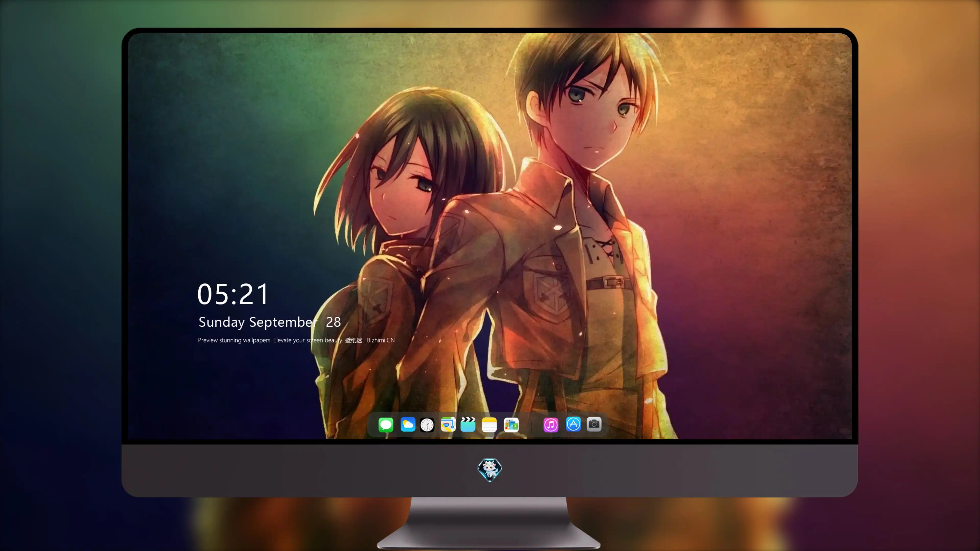Click the Bizhimi.CN text
This screenshot has width=980, height=551.
tap(381, 340)
